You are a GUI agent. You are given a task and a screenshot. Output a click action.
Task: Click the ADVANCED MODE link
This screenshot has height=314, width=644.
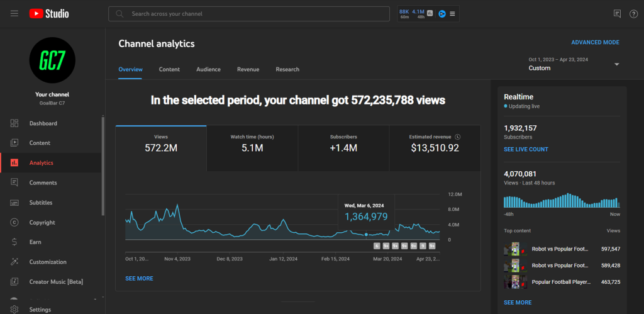click(595, 42)
